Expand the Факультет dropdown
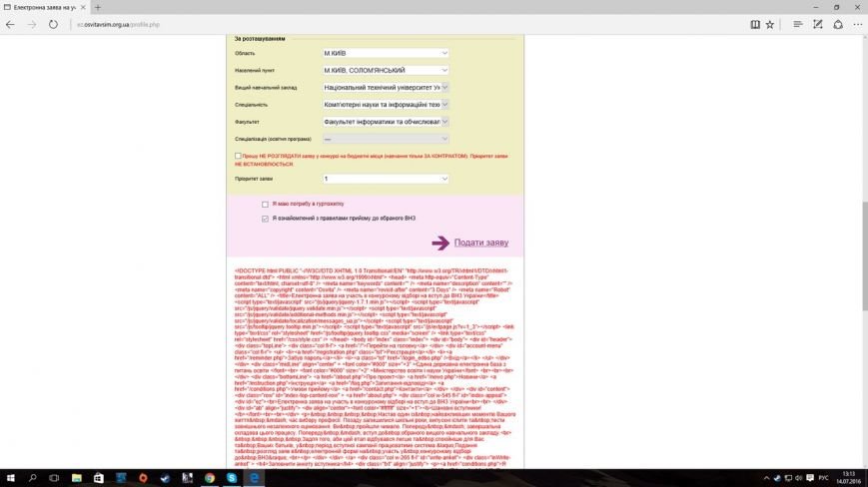The height and width of the screenshot is (487, 868). (386, 122)
